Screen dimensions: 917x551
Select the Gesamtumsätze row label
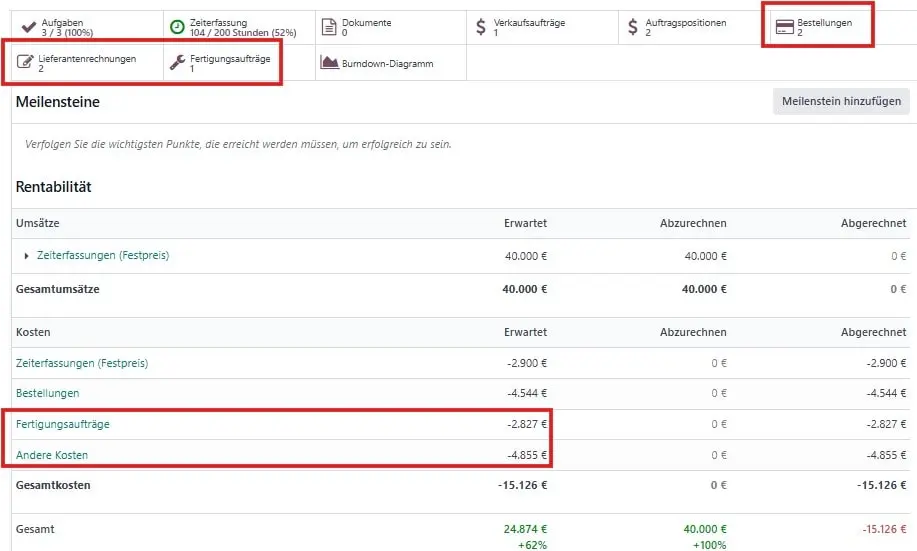click(x=57, y=289)
